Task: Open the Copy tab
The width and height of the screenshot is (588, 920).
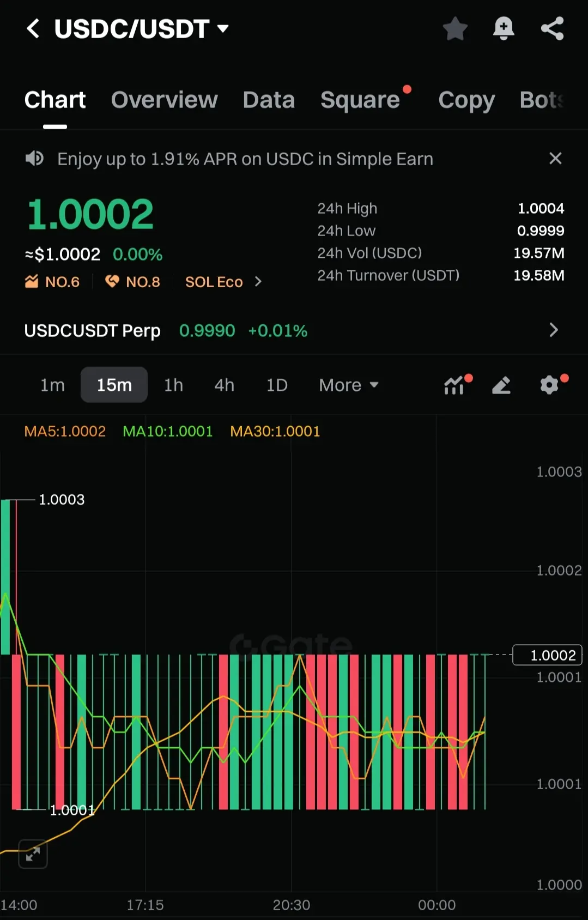Action: coord(466,100)
